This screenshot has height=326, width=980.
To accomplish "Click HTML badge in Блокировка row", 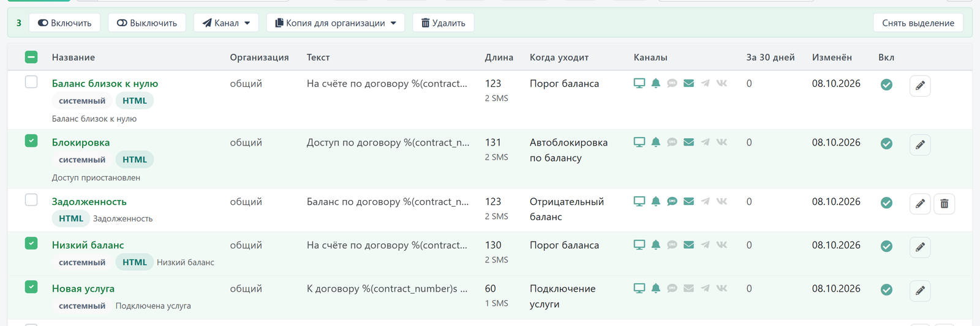I will 135,160.
